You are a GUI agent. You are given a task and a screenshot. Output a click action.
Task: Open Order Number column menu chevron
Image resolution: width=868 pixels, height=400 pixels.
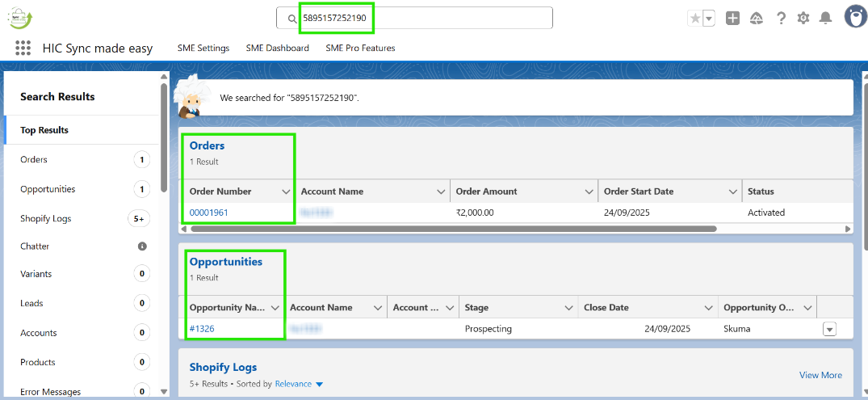(x=286, y=192)
